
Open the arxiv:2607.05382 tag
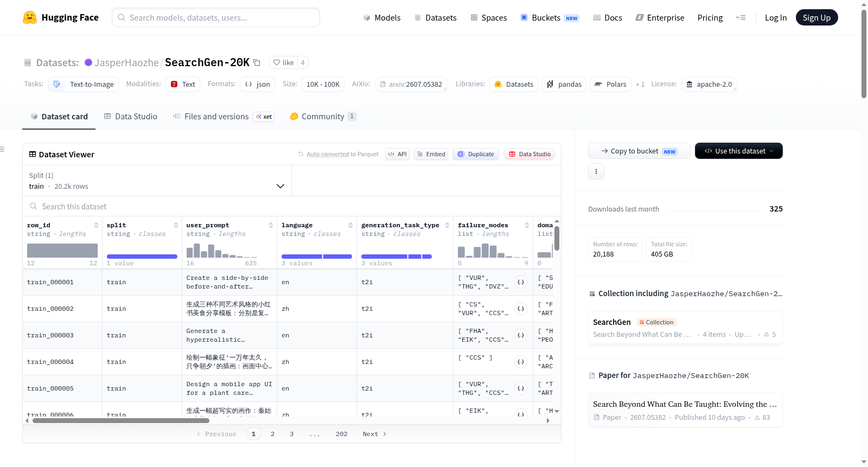[411, 84]
